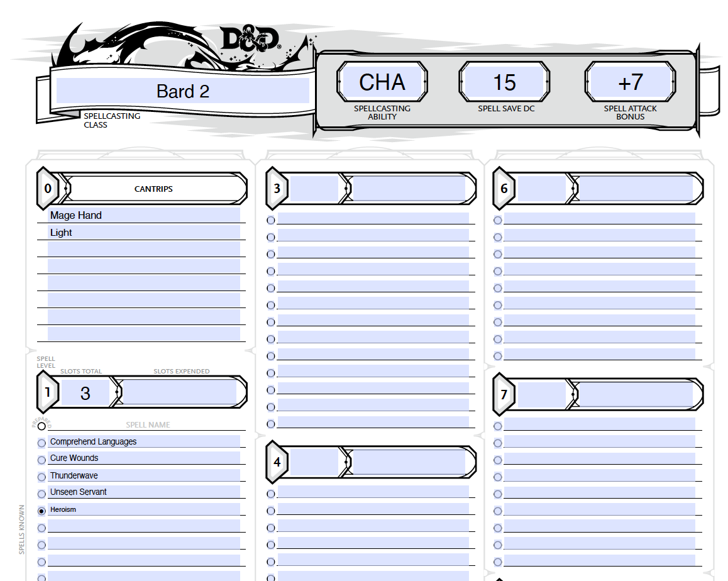The image size is (728, 581).
Task: Toggle prepared for Comprehend Languages
Action: coord(41,443)
